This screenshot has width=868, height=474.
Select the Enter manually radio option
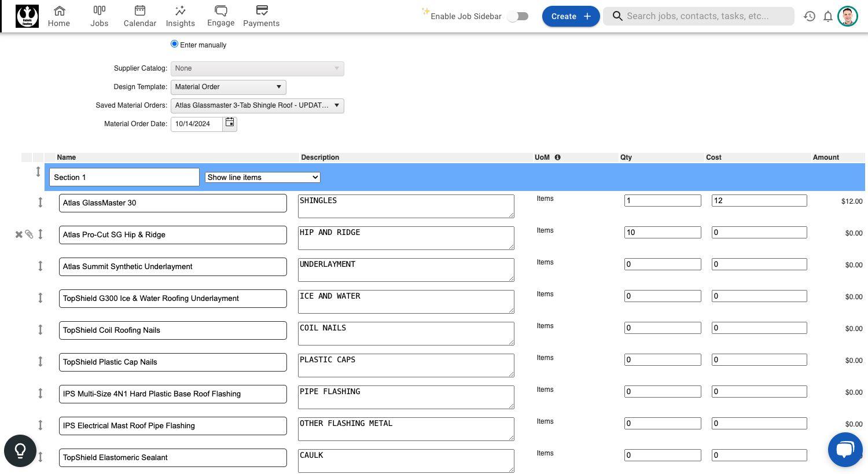click(174, 44)
